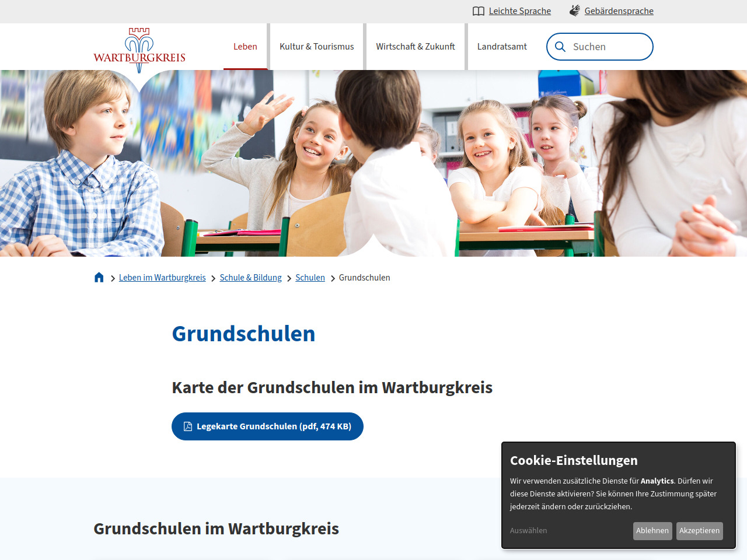Expand Wirtschaft & Zukunft navigation item
This screenshot has width=747, height=560.
(415, 47)
